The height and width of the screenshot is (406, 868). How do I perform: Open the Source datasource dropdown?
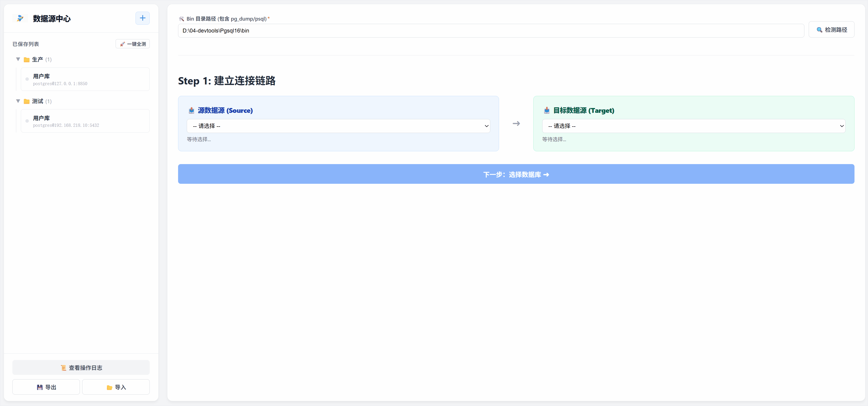click(338, 126)
